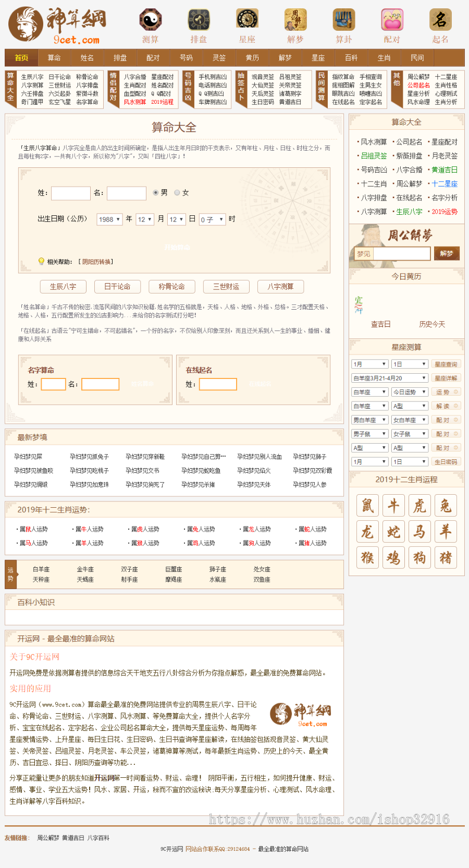Open the 白羊座3月21-4月20 dropdown

click(x=390, y=378)
